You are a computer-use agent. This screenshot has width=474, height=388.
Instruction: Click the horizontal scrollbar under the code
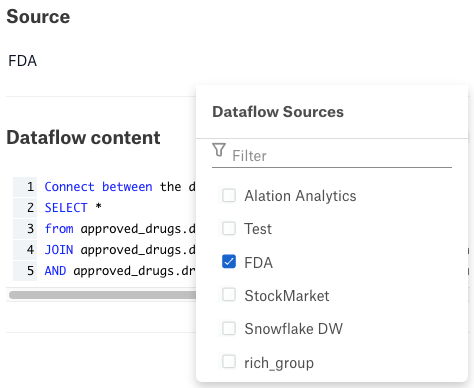click(x=102, y=295)
